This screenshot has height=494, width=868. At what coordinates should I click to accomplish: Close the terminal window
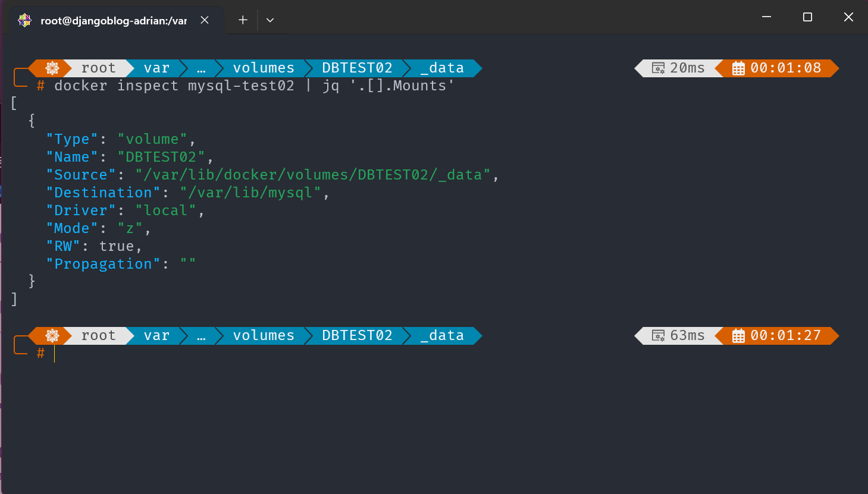tap(848, 17)
